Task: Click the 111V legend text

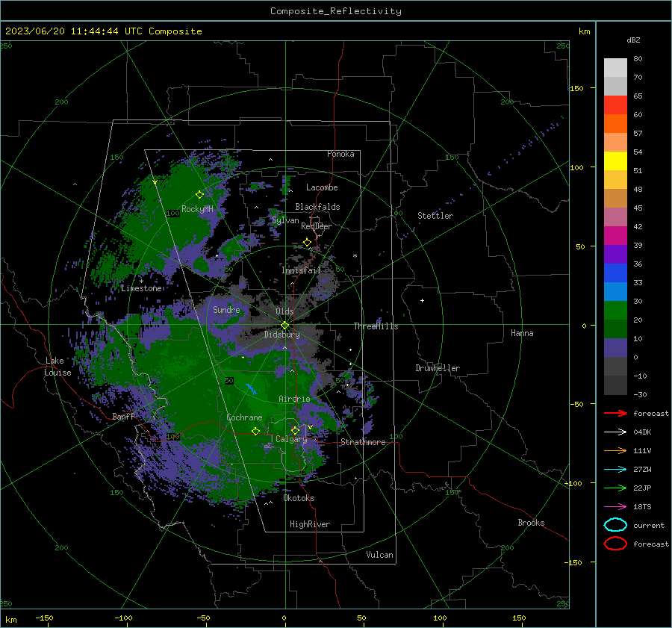Action: pos(642,450)
